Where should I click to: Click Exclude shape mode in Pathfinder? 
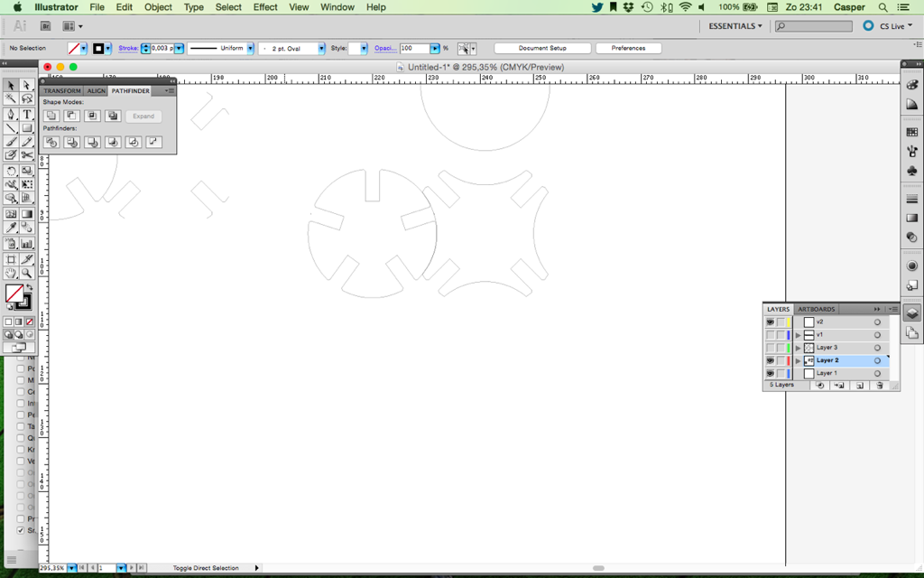point(113,116)
